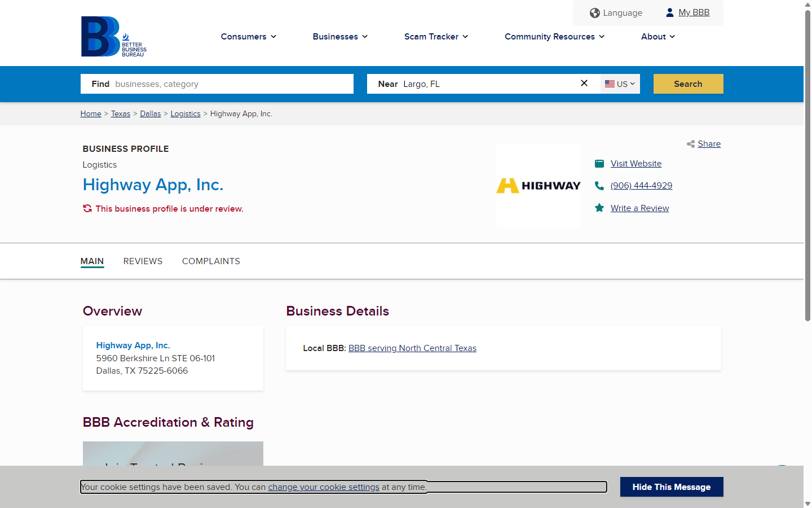Image resolution: width=812 pixels, height=508 pixels.
Task: Open BBB serving North Central Texas link
Action: (412, 348)
